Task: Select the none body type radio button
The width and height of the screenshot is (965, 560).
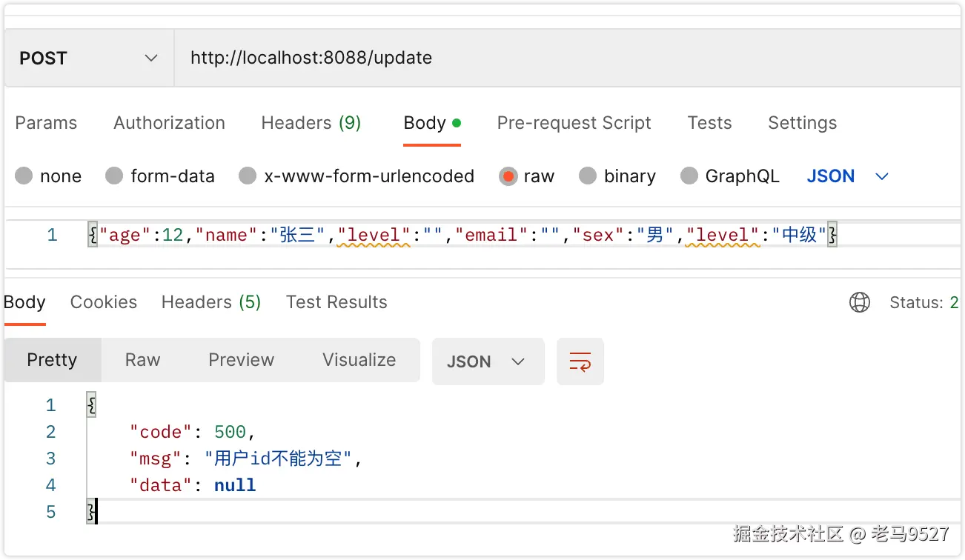Action: pyautogui.click(x=24, y=176)
